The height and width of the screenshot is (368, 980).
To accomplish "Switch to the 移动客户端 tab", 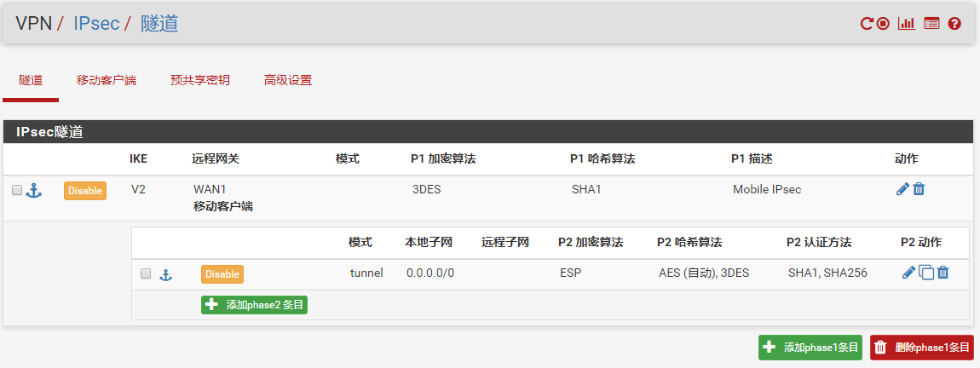I will (x=107, y=81).
